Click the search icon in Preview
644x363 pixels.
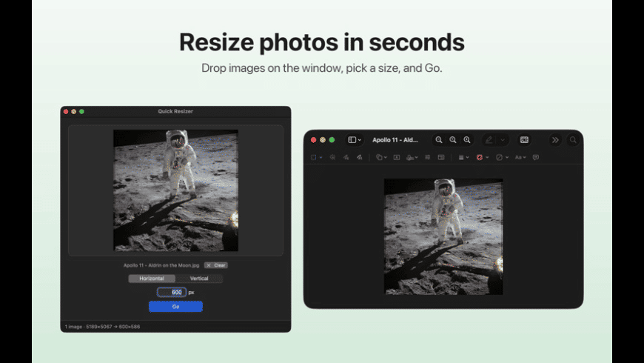(x=573, y=140)
